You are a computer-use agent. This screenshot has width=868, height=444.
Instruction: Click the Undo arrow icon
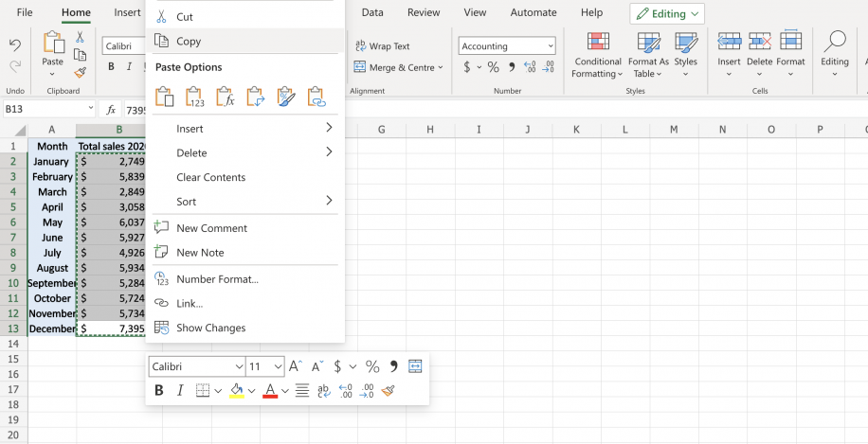pos(15,44)
